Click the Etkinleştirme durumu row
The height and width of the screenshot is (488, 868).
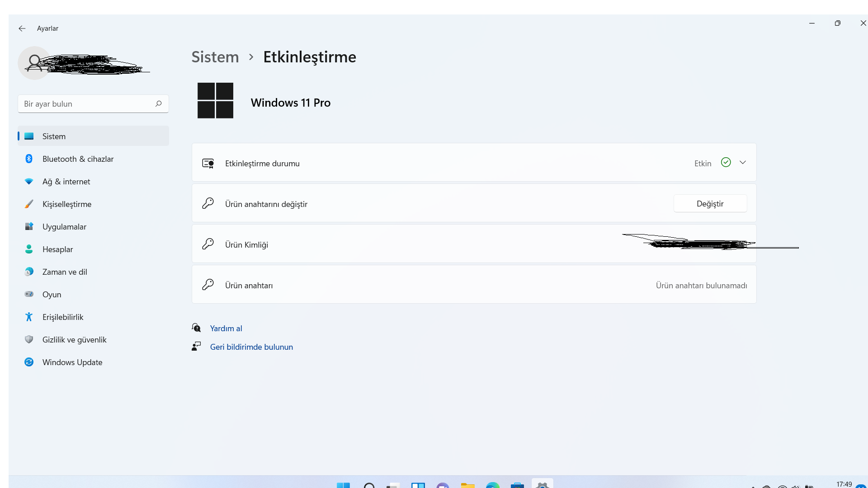pos(407,163)
